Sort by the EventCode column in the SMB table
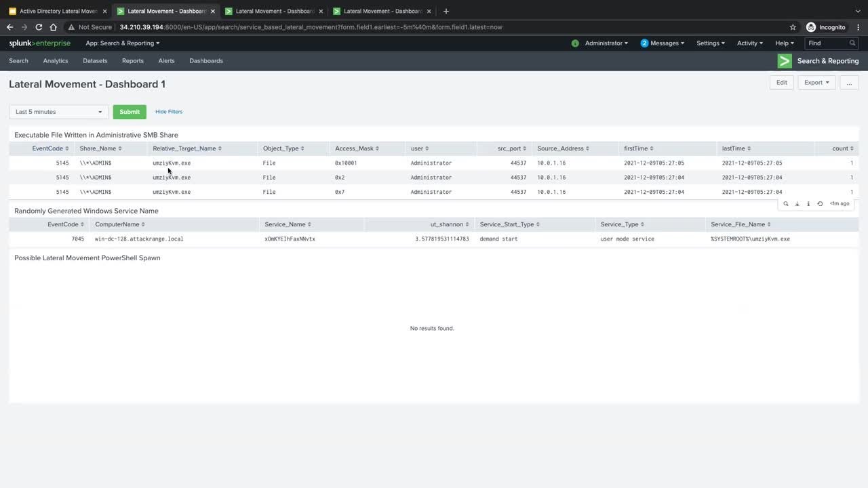The height and width of the screenshot is (488, 868). [x=50, y=148]
